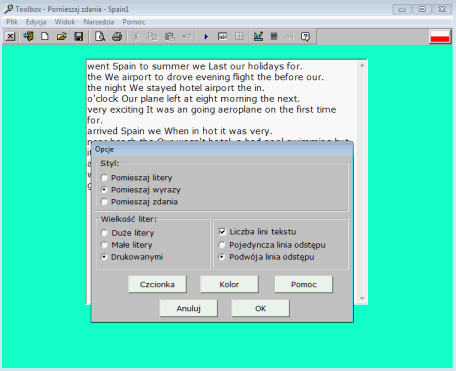Click the line 'went Spain to summer we Last'
Viewport: 456px width, 371px height.
195,66
